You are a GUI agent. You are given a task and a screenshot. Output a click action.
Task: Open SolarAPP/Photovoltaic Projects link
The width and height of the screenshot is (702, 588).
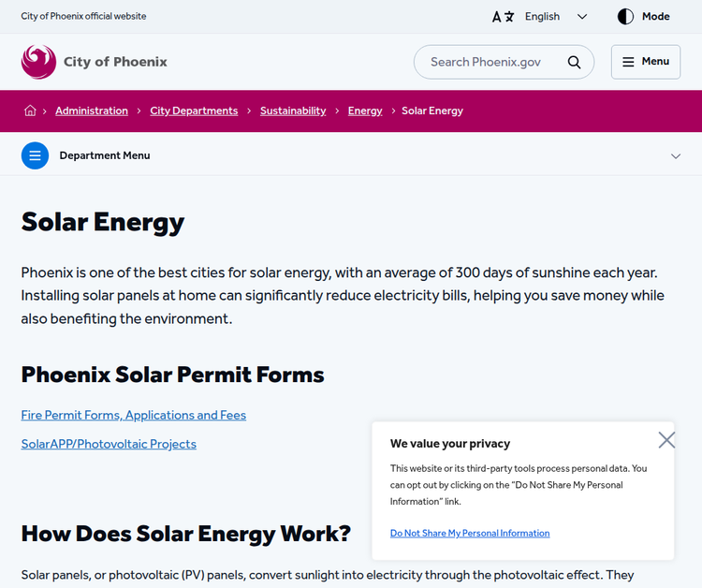click(x=109, y=444)
